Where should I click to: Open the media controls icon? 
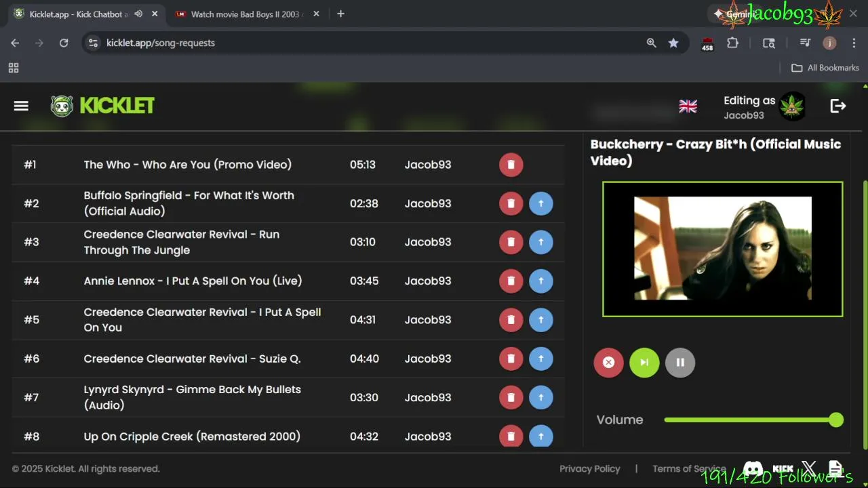pyautogui.click(x=805, y=43)
